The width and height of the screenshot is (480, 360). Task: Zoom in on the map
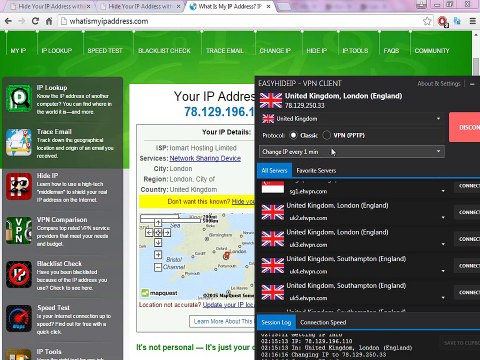[158, 255]
